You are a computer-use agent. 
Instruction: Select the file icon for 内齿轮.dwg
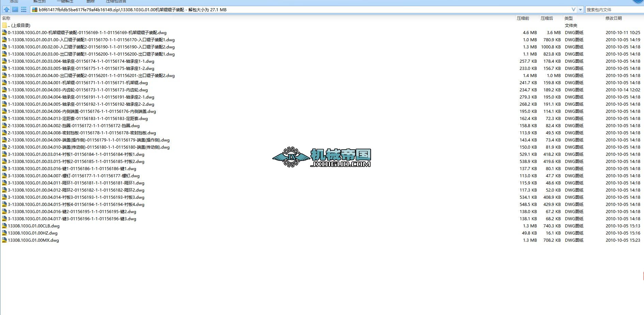[4, 90]
